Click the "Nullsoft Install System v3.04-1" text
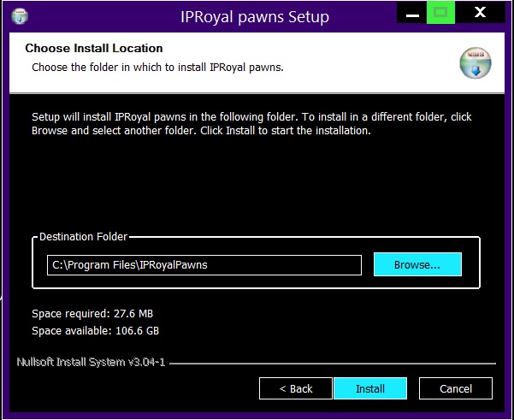514x420 pixels. pos(91,363)
